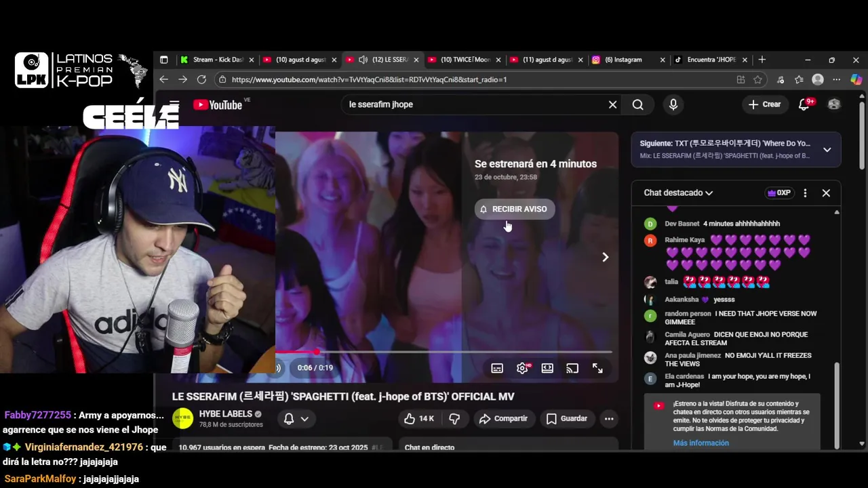Open the tab actions menu icon
Screen dimensions: 868x488
163,60
